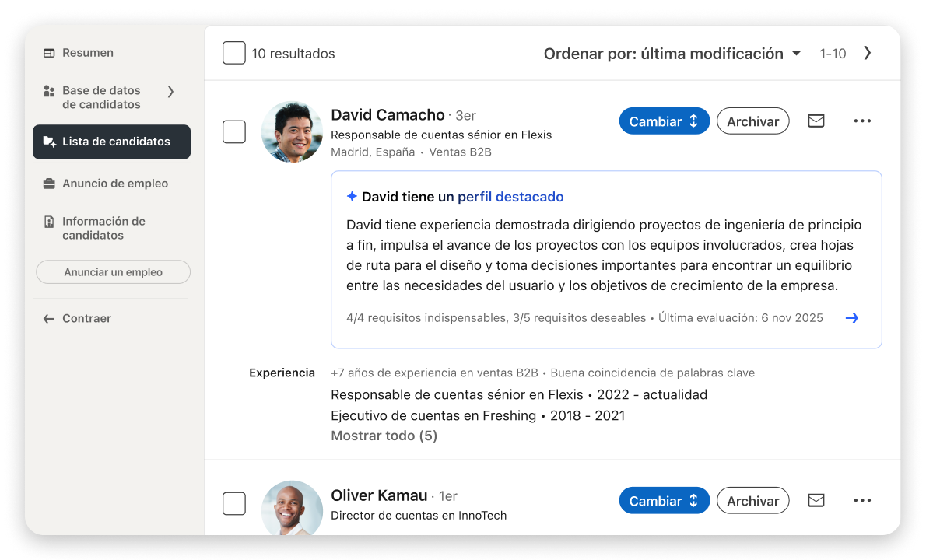Image resolution: width=926 pixels, height=560 pixels.
Task: Collapse the sidebar with Contraer
Action: [x=87, y=319]
